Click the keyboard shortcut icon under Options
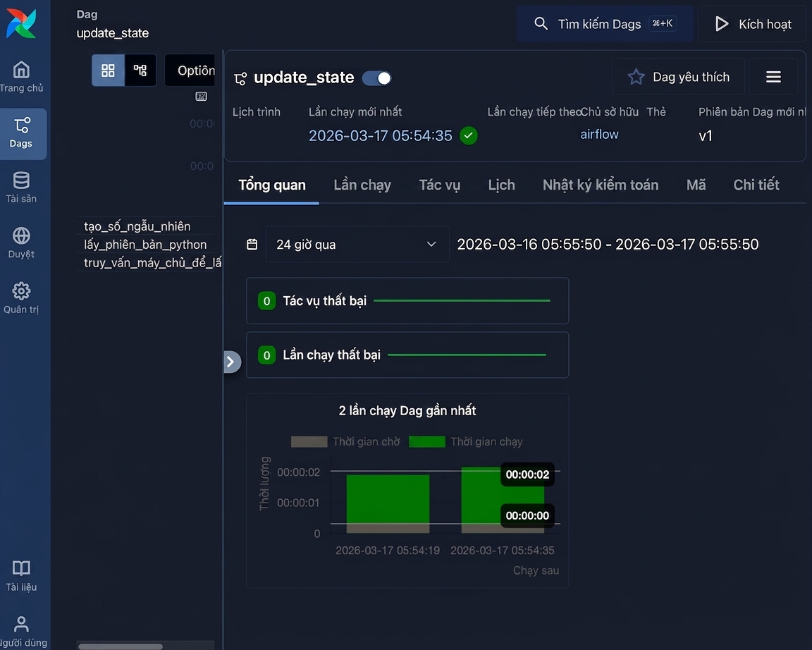 201,97
